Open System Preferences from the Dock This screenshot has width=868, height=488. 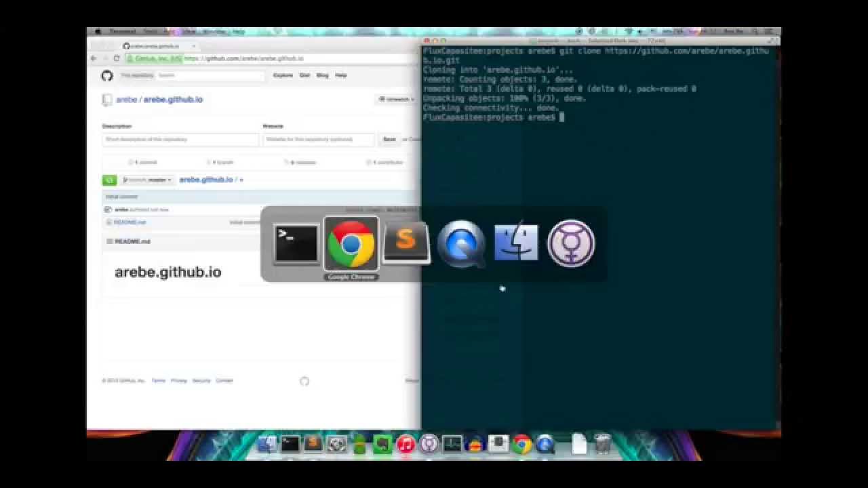[x=336, y=445]
